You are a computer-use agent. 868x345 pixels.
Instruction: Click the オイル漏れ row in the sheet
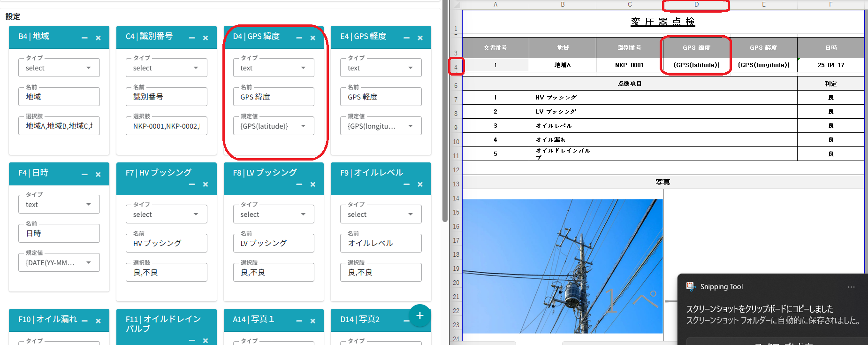point(663,140)
